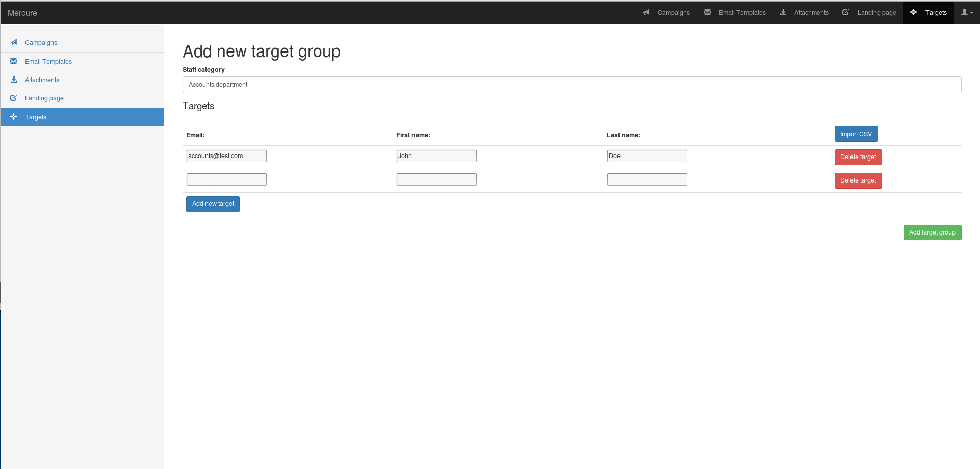This screenshot has width=980, height=469.
Task: Click the download icon in top navbar
Action: click(x=783, y=12)
